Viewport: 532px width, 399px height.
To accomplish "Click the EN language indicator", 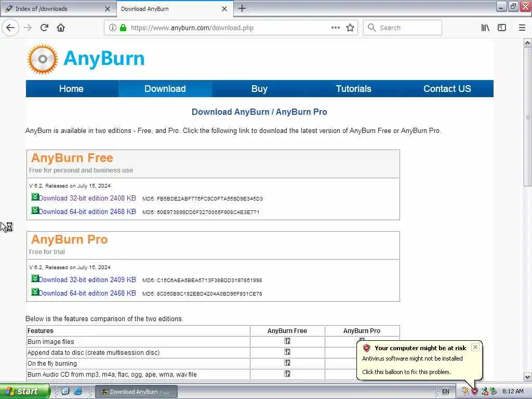I will tap(445, 392).
